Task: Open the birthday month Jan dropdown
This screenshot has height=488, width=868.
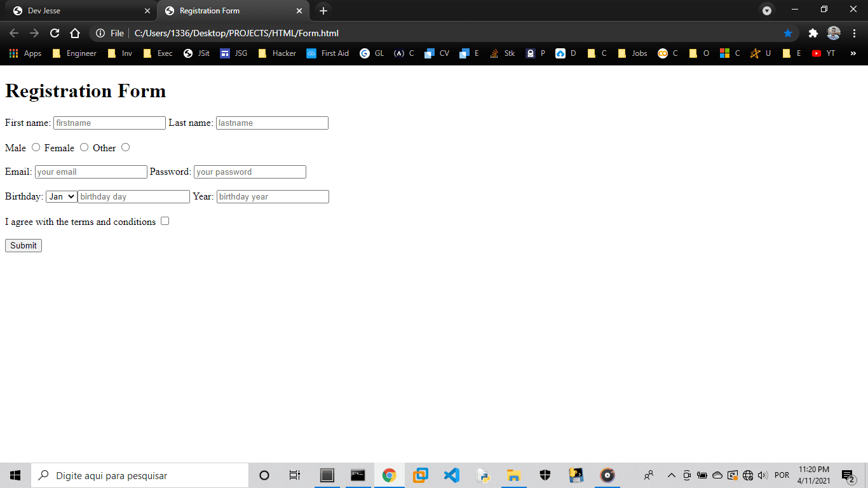Action: [x=61, y=197]
